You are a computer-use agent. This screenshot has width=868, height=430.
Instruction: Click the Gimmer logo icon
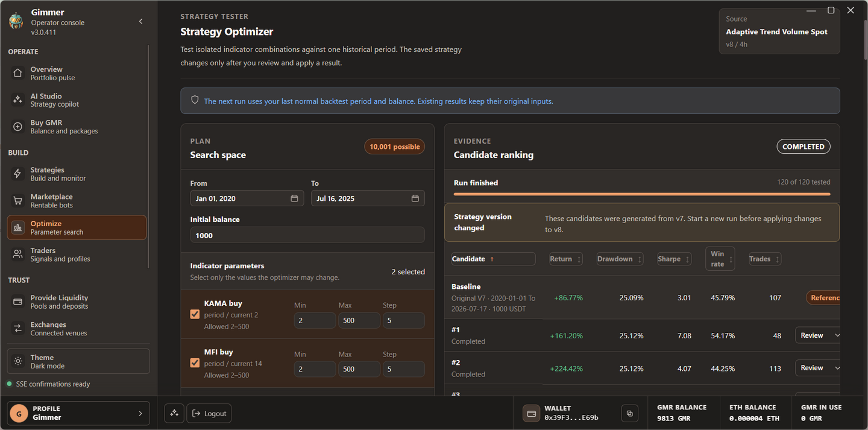coord(16,21)
